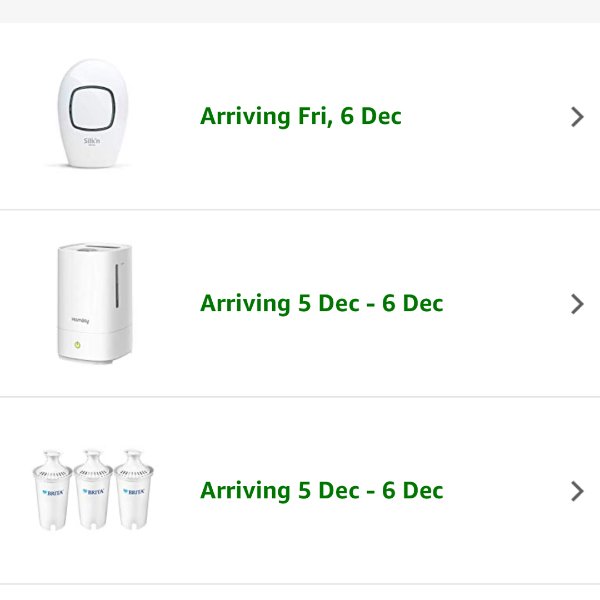Screen dimensions: 600x600
Task: Click the humidifier's "Arriving 5 Dec - 6 Dec" text
Action: (321, 303)
